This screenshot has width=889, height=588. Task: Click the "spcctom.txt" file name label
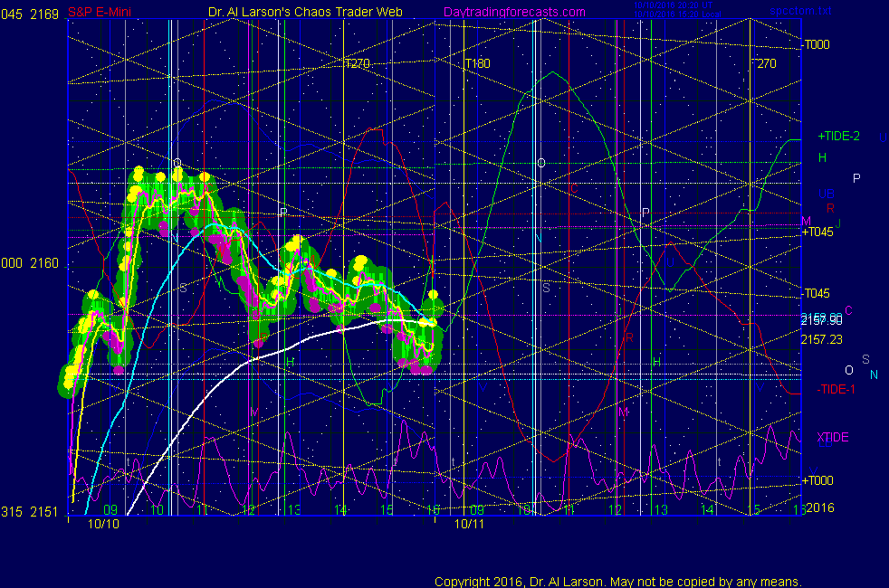click(x=800, y=10)
